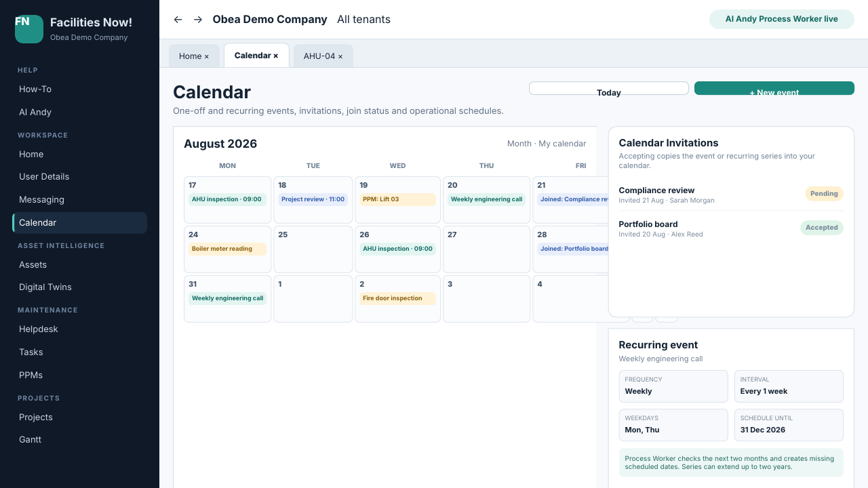Select the Frequency Weekly field
The image size is (868, 488).
click(x=673, y=386)
